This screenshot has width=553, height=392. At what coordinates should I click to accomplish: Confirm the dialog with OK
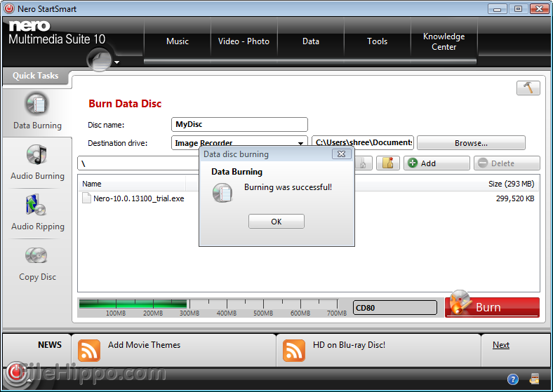tap(276, 222)
